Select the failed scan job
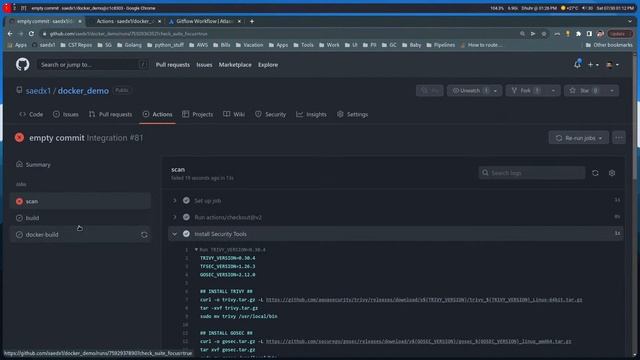This screenshot has width=640, height=360. 80,201
